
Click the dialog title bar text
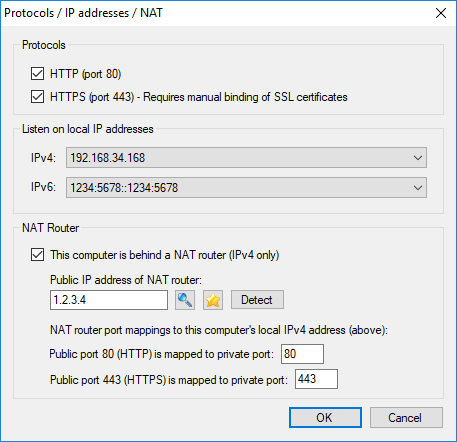[x=83, y=13]
